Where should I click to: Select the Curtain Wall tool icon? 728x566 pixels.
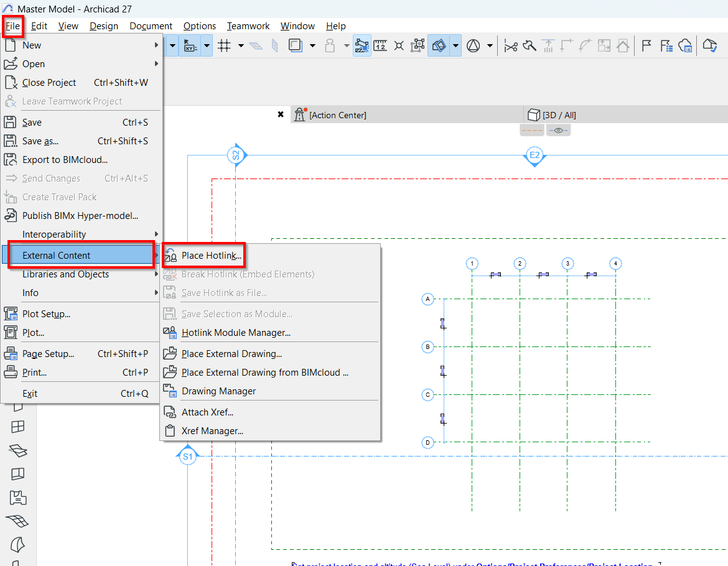click(18, 427)
